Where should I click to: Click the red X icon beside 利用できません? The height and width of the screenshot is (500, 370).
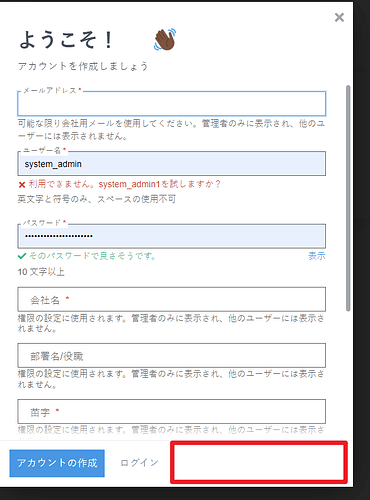click(22, 184)
